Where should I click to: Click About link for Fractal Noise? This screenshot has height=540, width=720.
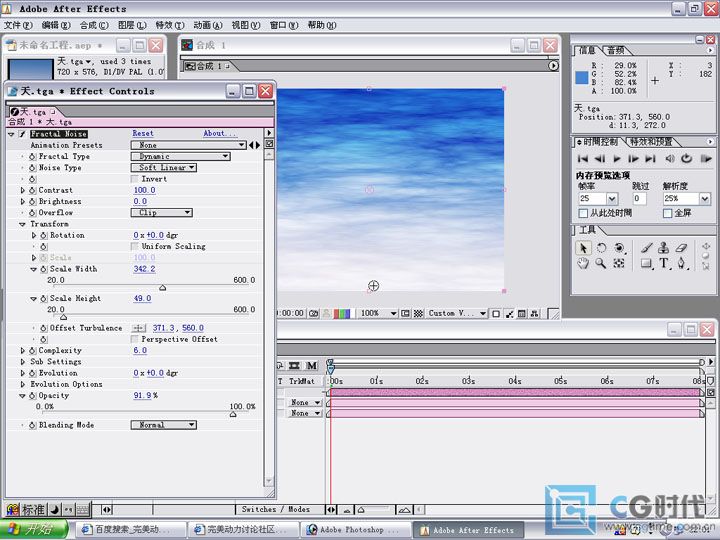pos(219,134)
